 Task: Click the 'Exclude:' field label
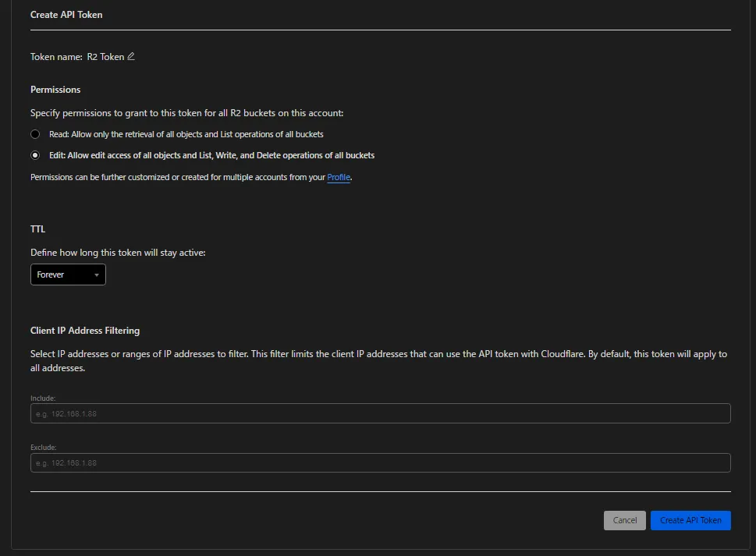[x=44, y=448]
